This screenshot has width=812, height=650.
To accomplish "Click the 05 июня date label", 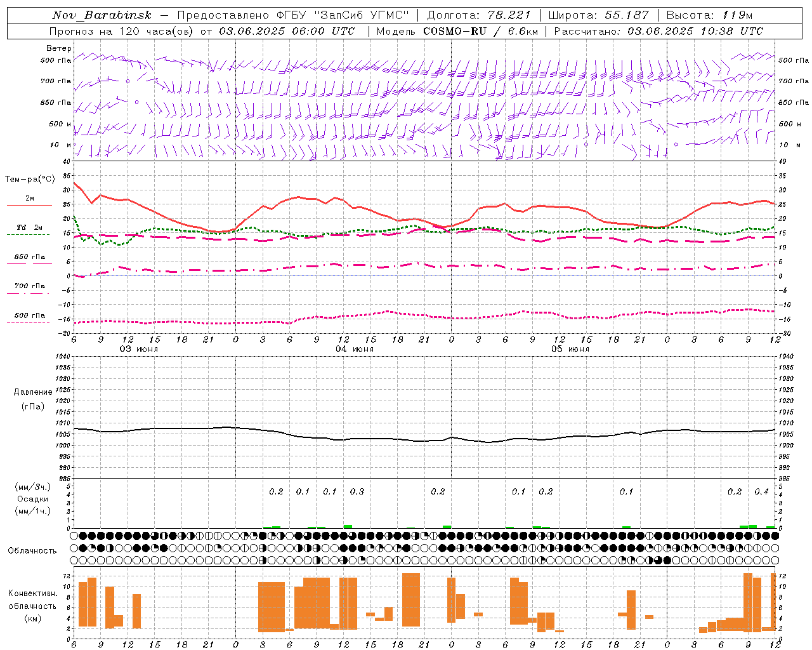I will tap(570, 349).
